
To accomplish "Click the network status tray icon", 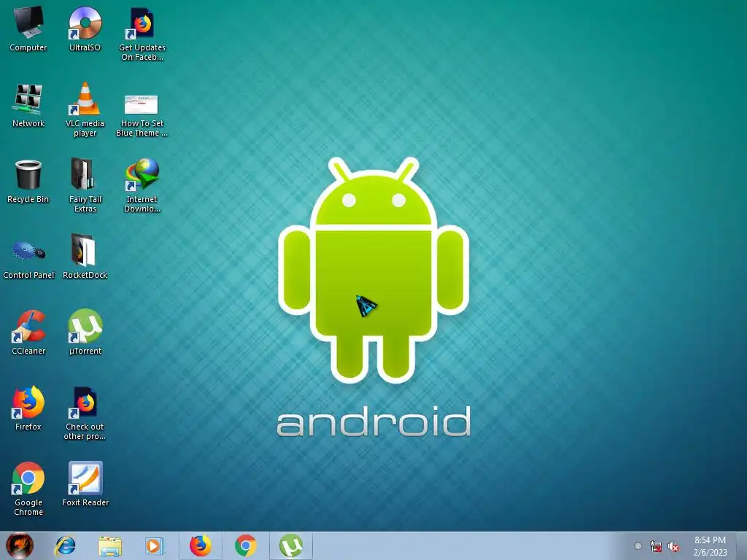I will 656,546.
